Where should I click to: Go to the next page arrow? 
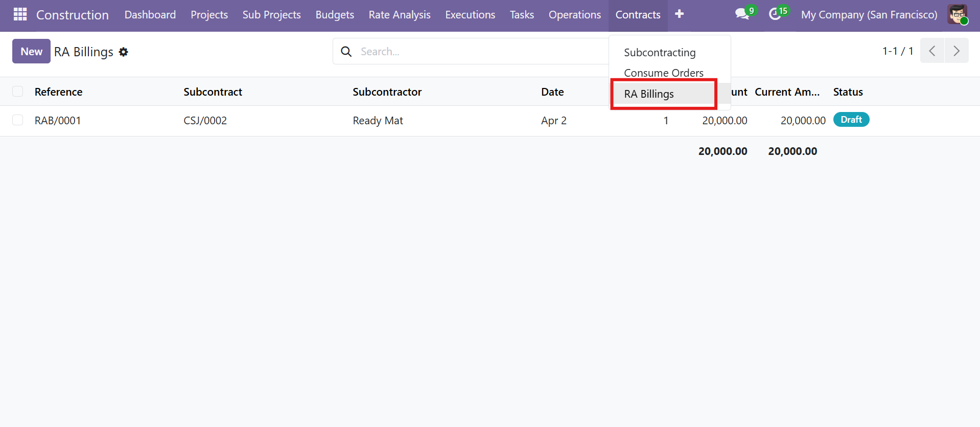(956, 51)
